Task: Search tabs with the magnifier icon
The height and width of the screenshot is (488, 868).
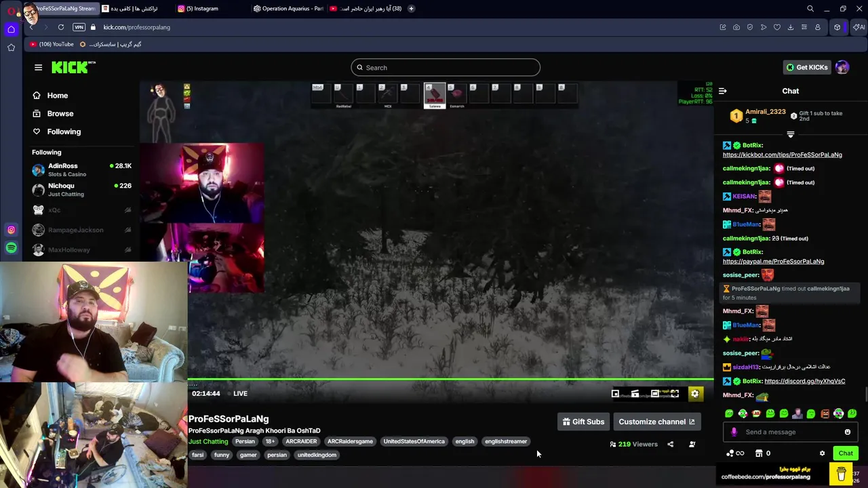Action: [x=810, y=9]
